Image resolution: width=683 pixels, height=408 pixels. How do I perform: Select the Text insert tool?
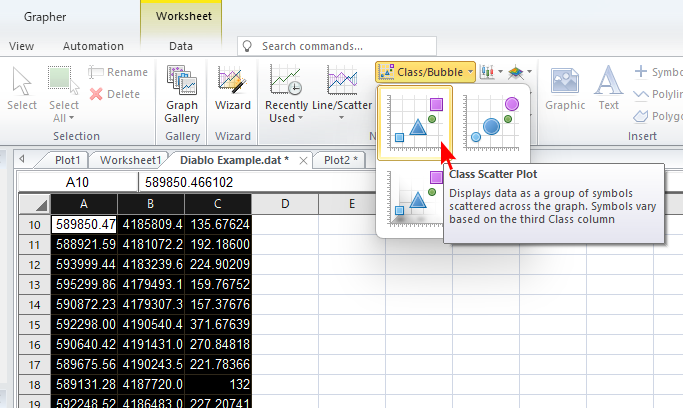(608, 90)
